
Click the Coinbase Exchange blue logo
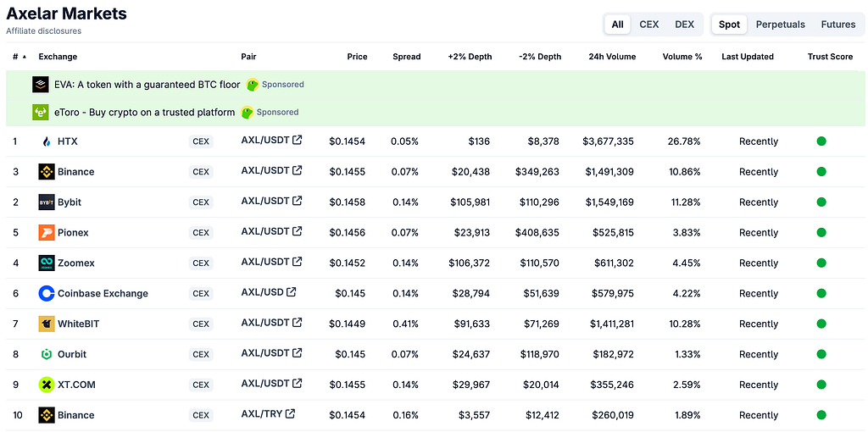point(47,294)
